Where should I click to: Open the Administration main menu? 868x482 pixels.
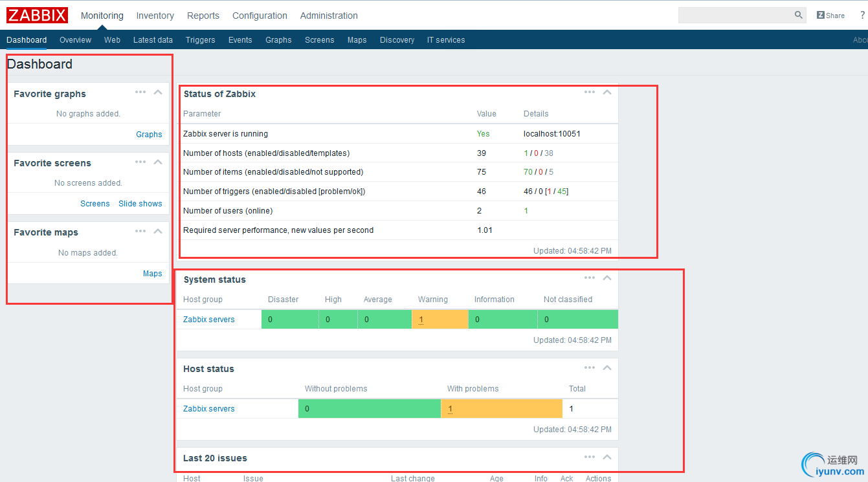[x=329, y=16]
